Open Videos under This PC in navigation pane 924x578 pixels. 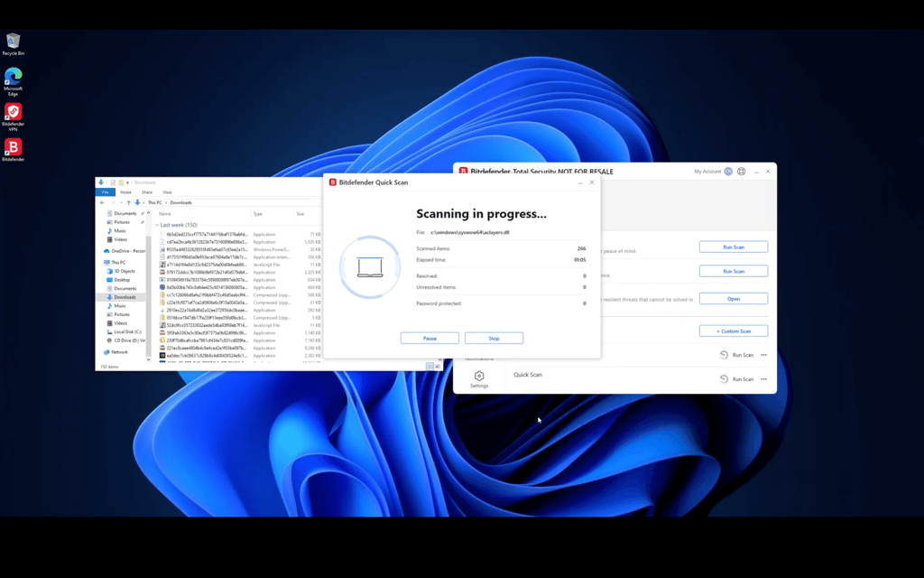pos(117,322)
